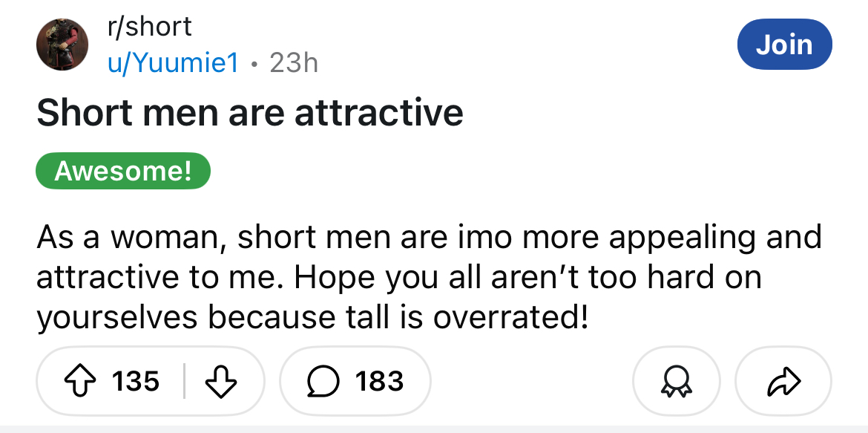This screenshot has height=433, width=868.
Task: Click the 135 upvote count
Action: 136,381
